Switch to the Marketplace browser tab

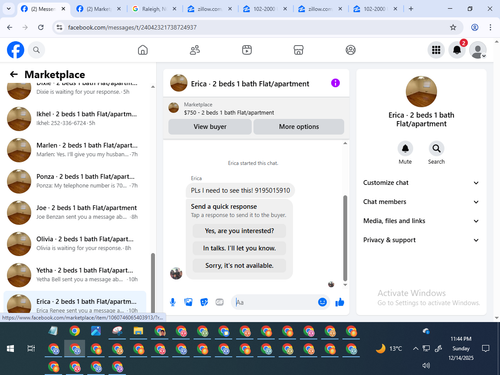98,9
